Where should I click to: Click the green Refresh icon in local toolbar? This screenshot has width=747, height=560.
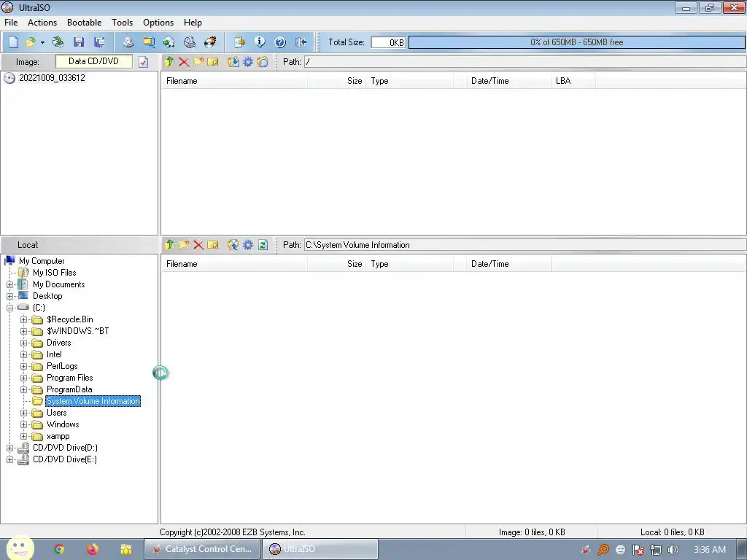(x=263, y=245)
